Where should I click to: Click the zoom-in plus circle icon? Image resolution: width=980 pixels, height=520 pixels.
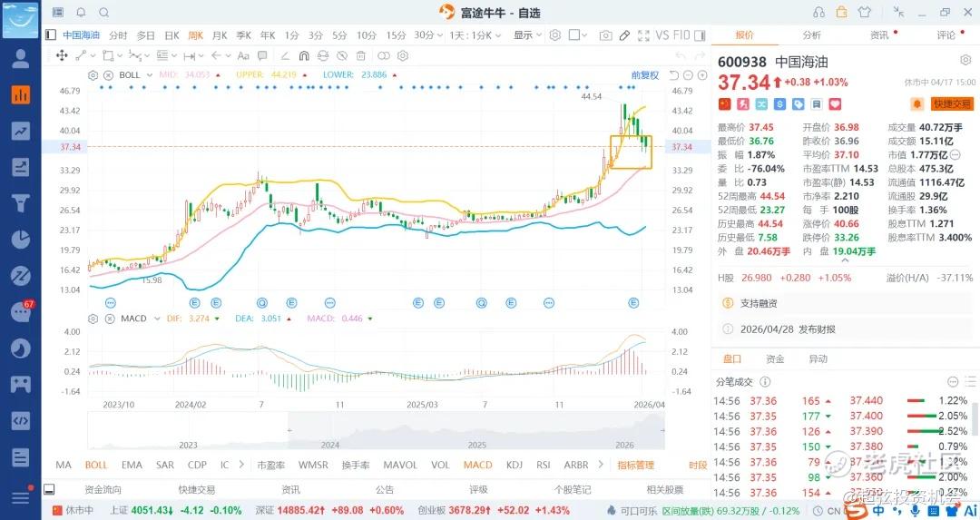pos(702,75)
